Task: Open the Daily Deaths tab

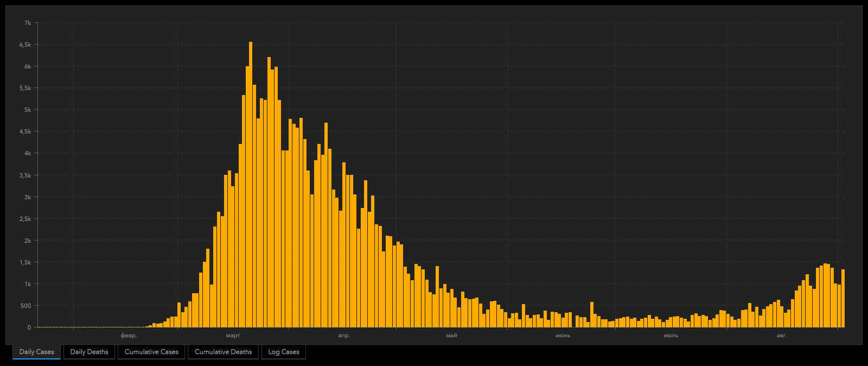Action: pos(90,352)
